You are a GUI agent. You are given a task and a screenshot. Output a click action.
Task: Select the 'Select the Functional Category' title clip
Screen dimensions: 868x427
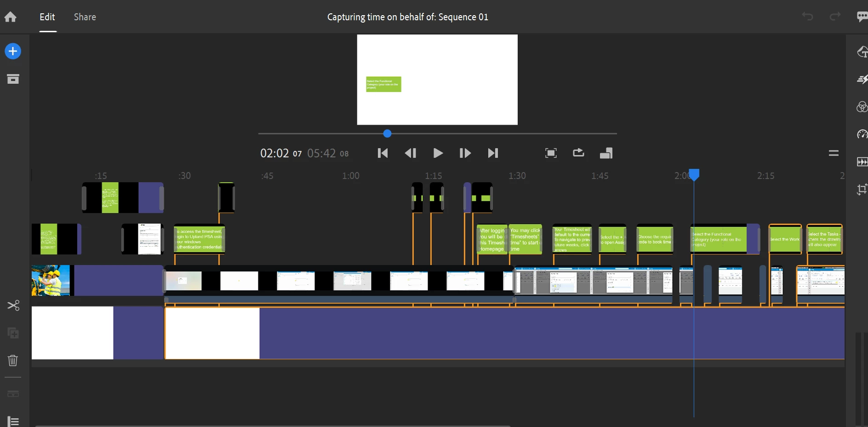[725, 239]
